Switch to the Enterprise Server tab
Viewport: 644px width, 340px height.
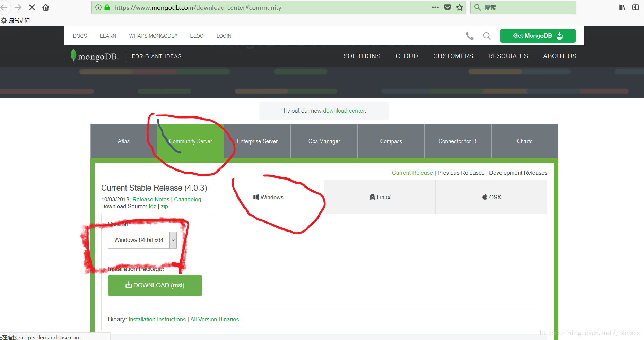point(258,141)
